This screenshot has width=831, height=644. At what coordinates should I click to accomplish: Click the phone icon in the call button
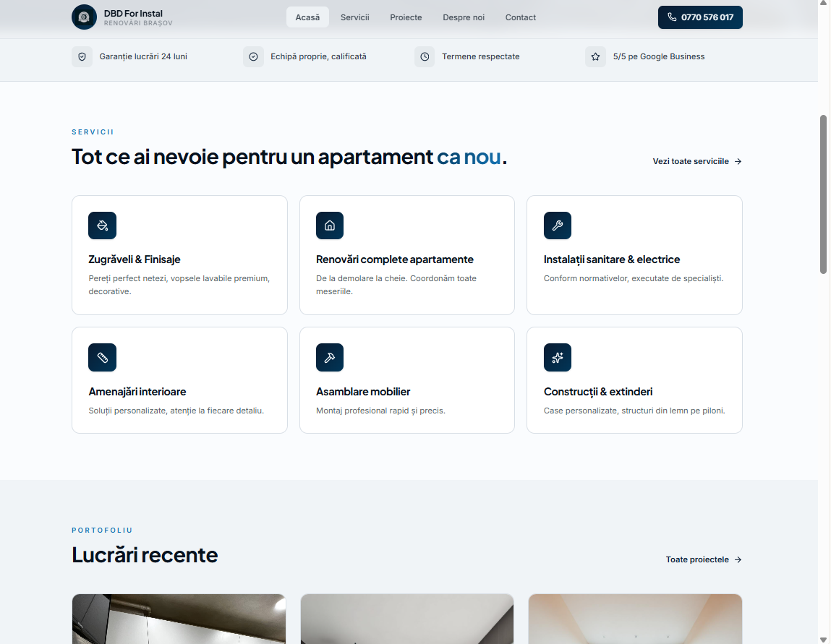coord(673,17)
